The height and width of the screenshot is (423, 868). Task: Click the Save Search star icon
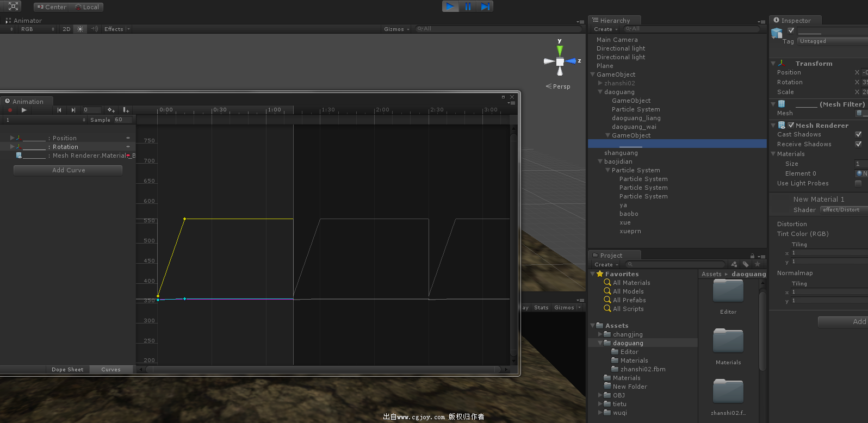tap(758, 264)
